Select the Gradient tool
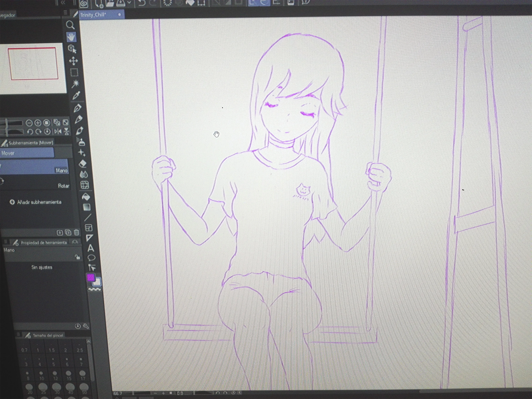 (x=87, y=207)
